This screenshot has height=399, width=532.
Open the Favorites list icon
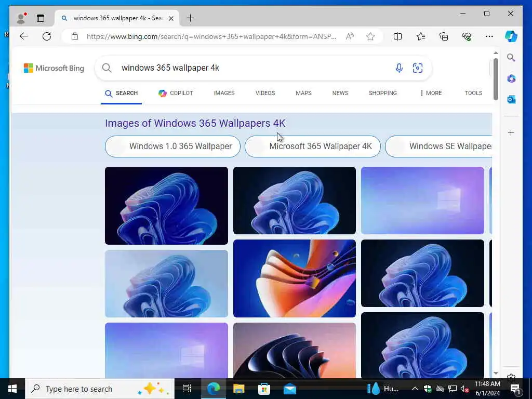click(421, 36)
